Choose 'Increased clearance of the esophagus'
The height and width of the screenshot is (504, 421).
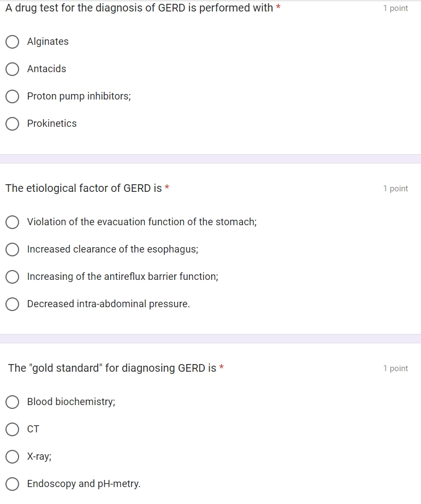pos(12,249)
